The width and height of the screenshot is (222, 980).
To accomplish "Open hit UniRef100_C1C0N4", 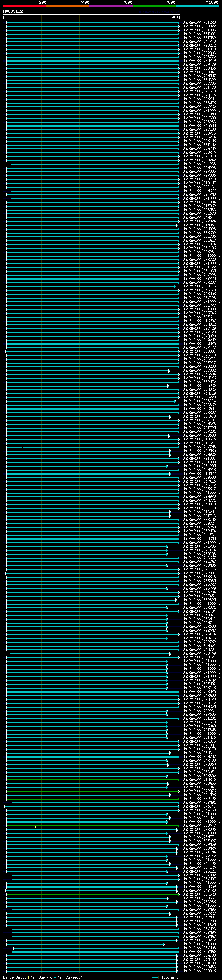I will point(199,512).
